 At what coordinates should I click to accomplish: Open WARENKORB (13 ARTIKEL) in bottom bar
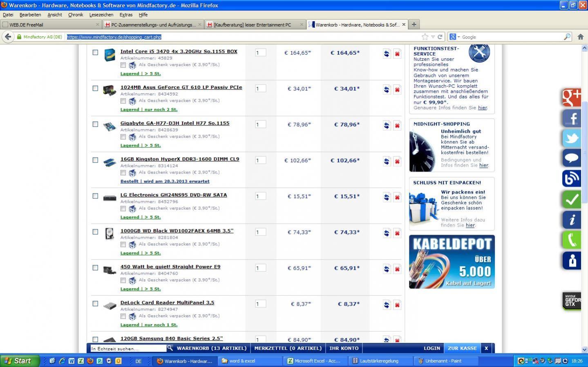click(x=212, y=348)
